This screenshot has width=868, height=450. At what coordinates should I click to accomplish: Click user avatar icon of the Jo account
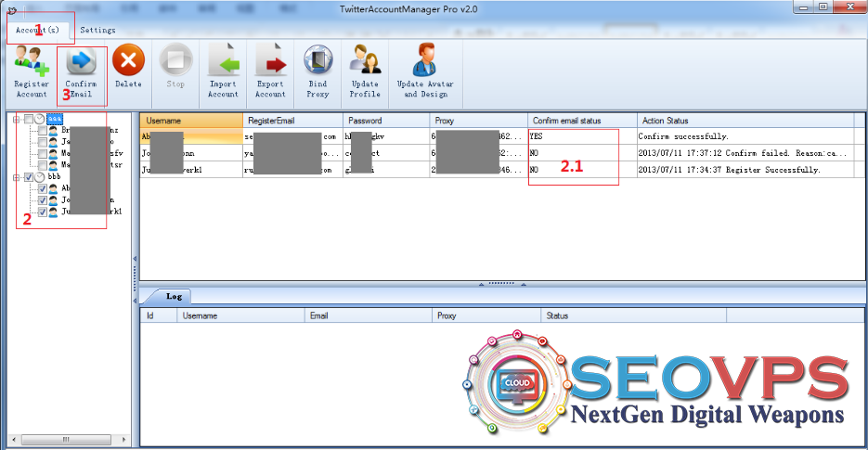53,200
